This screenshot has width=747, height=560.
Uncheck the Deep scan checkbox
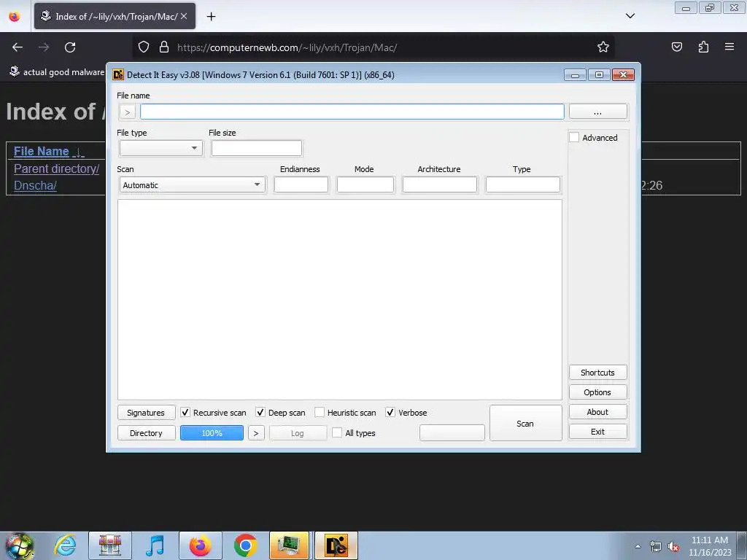pyautogui.click(x=260, y=413)
